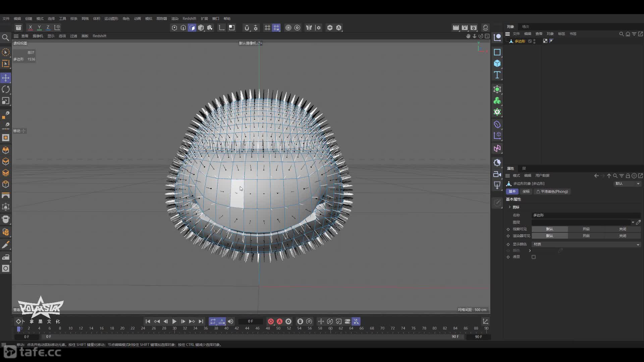Open the 图层 layer dropdown arrow
644x362 pixels.
(x=633, y=222)
